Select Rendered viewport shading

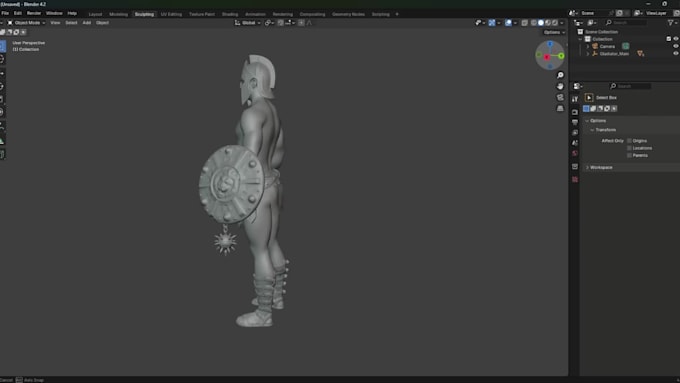555,23
